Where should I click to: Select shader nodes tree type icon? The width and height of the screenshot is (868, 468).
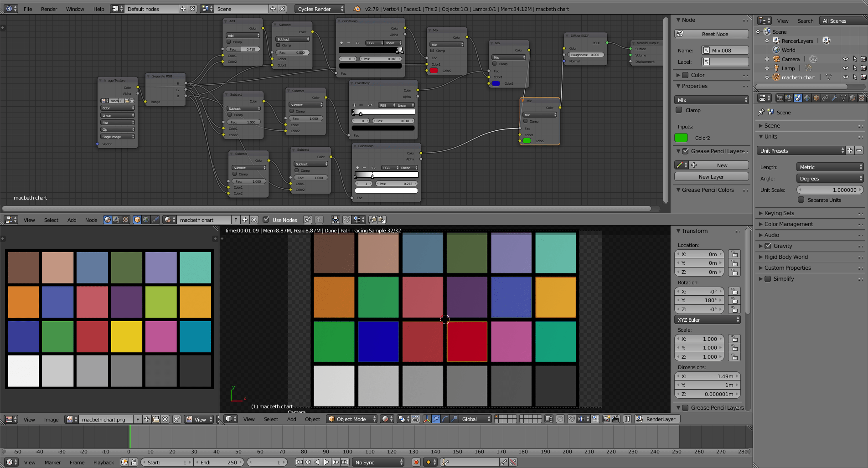108,220
